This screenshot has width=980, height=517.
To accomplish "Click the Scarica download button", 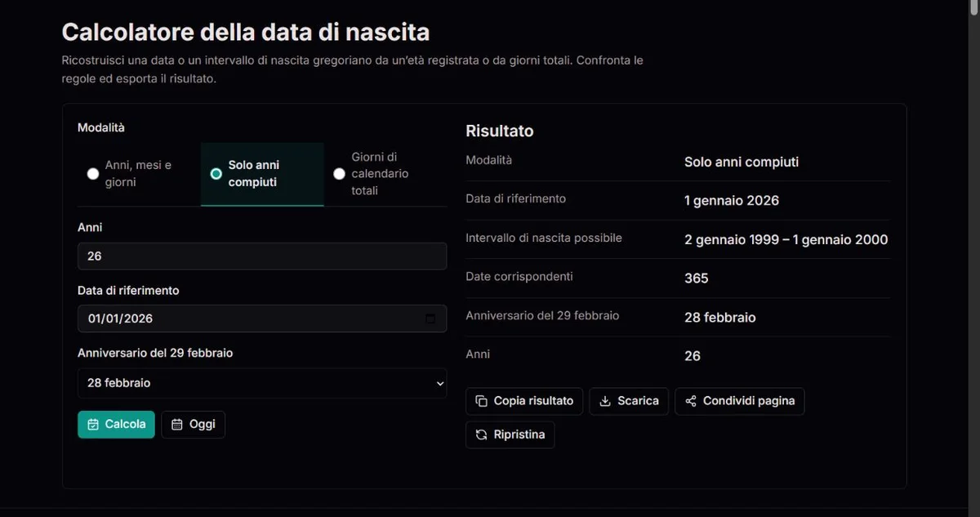I will pos(629,401).
